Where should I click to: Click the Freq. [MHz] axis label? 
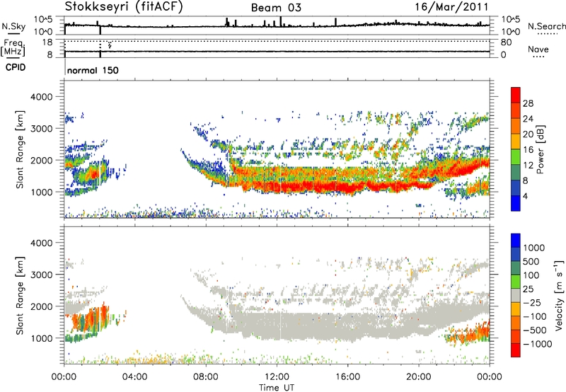(13, 48)
